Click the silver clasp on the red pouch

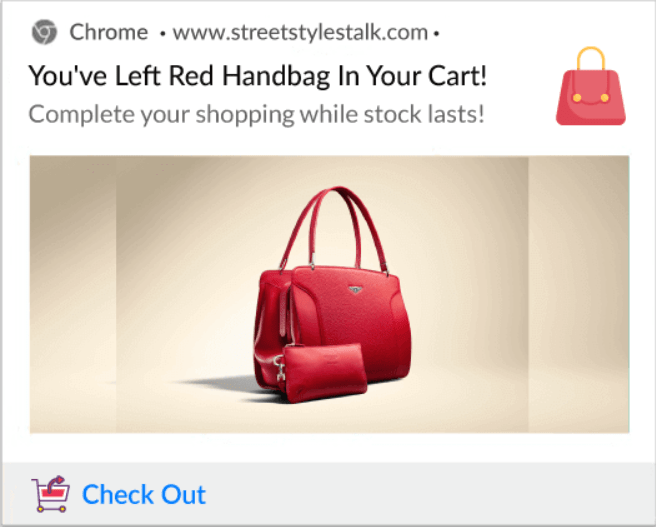280,368
